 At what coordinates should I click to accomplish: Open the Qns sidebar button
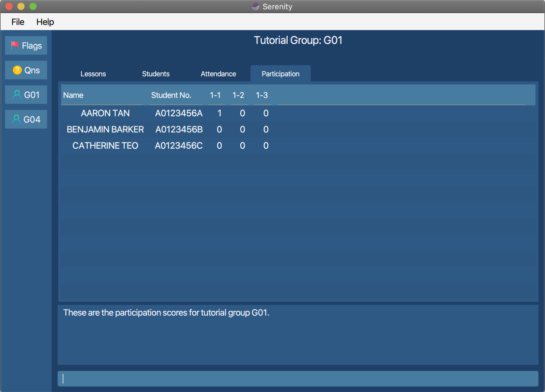click(x=26, y=70)
